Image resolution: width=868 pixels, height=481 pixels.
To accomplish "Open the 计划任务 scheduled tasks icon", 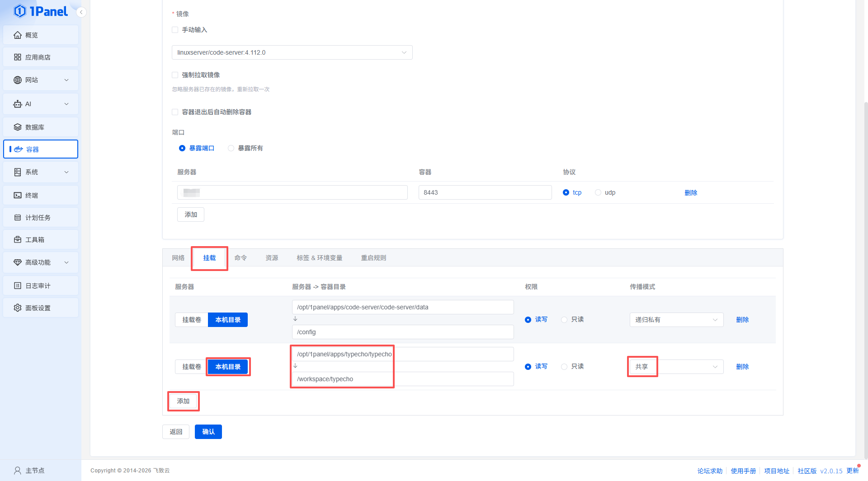I will pos(18,218).
